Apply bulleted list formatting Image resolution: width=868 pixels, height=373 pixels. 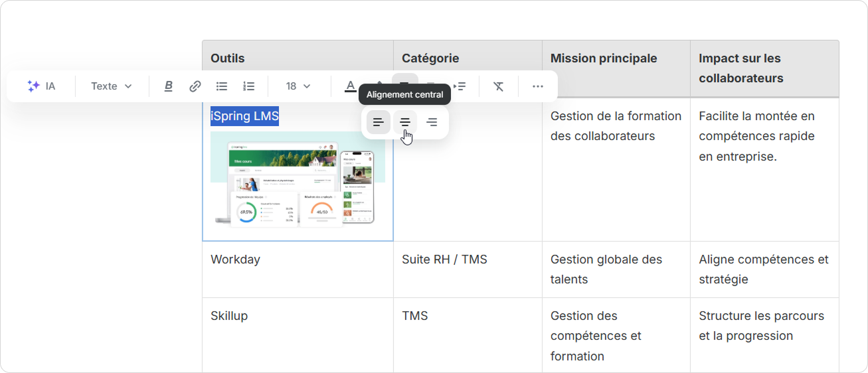[222, 86]
